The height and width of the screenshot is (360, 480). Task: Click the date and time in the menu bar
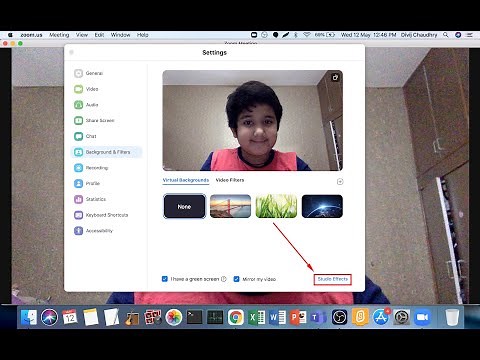click(368, 35)
